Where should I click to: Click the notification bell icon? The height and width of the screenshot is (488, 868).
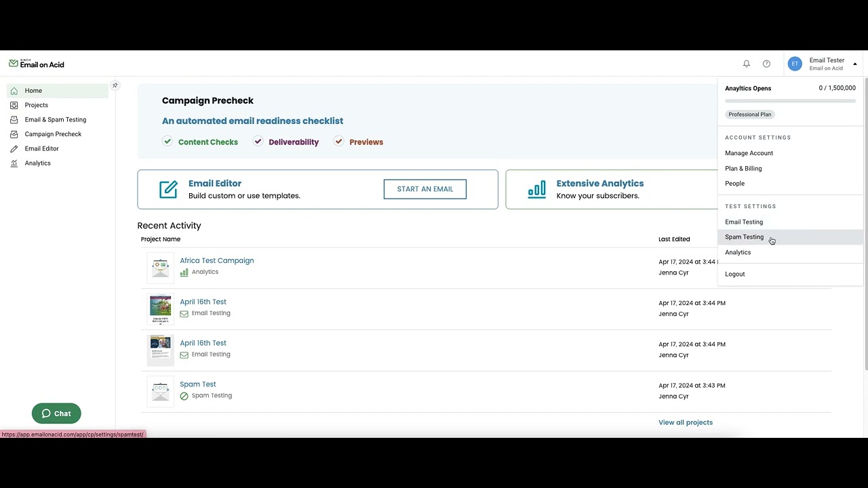[747, 64]
